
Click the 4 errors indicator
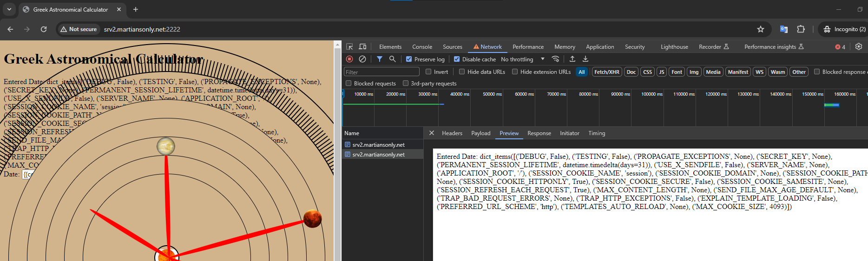click(x=840, y=47)
